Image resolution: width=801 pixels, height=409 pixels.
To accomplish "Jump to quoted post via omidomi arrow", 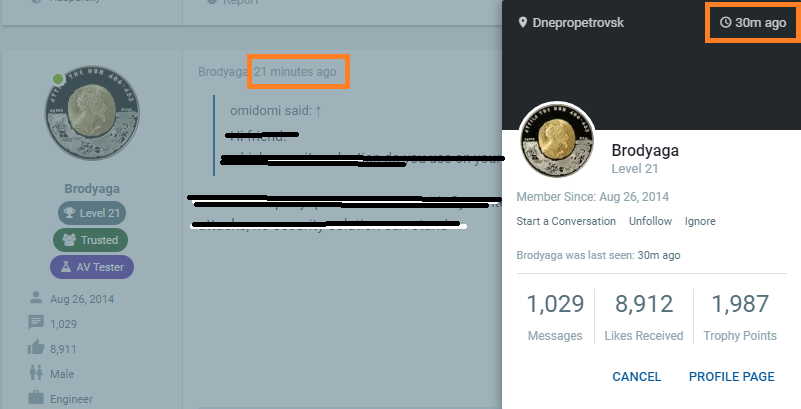I will point(318,111).
